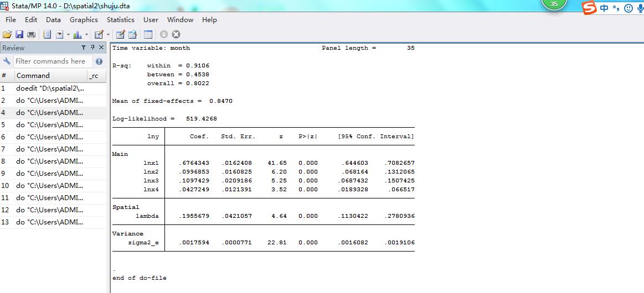Open the Statistics menu
Viewport: 644px width, 293px height.
120,19
